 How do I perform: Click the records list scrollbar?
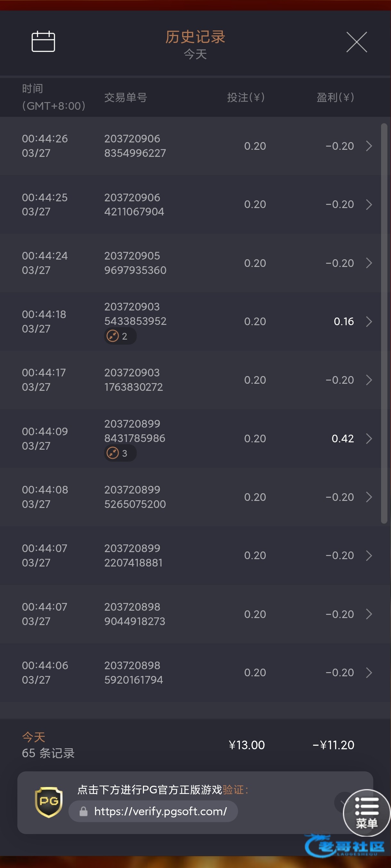point(384,323)
